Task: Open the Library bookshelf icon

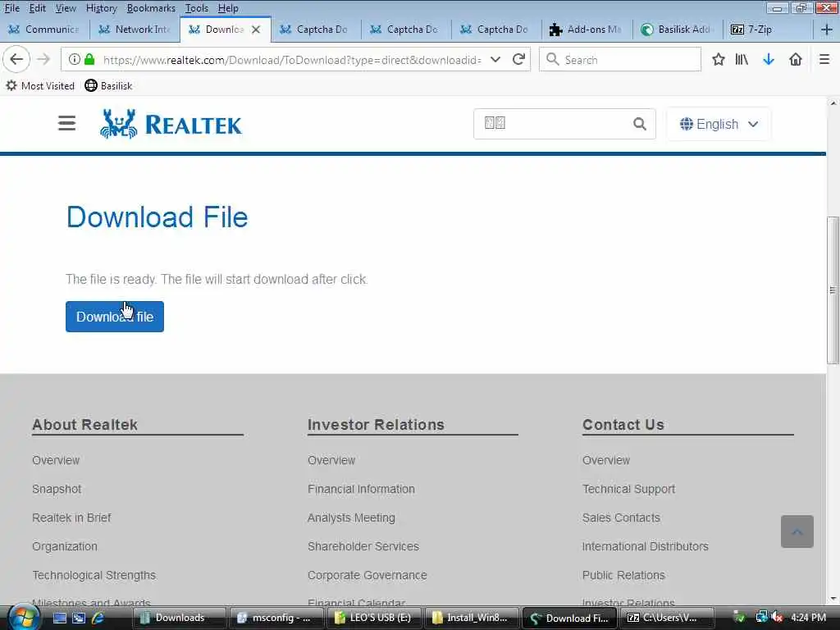Action: [742, 59]
